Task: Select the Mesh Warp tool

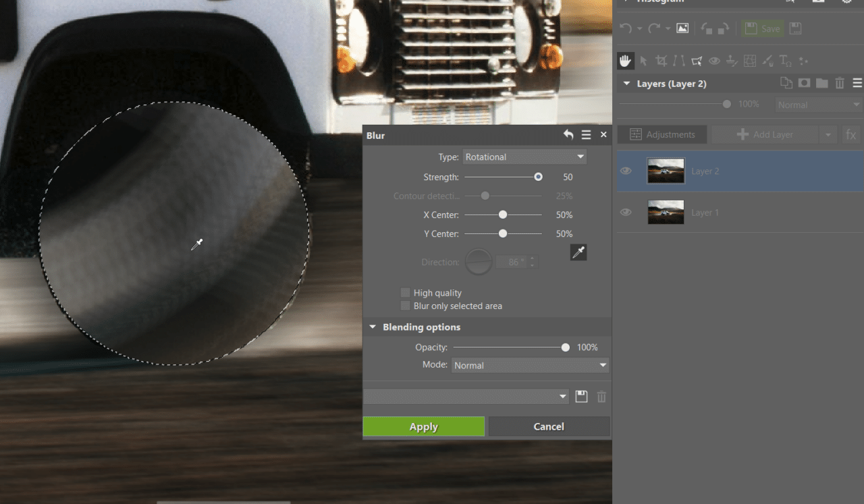Action: [x=749, y=61]
